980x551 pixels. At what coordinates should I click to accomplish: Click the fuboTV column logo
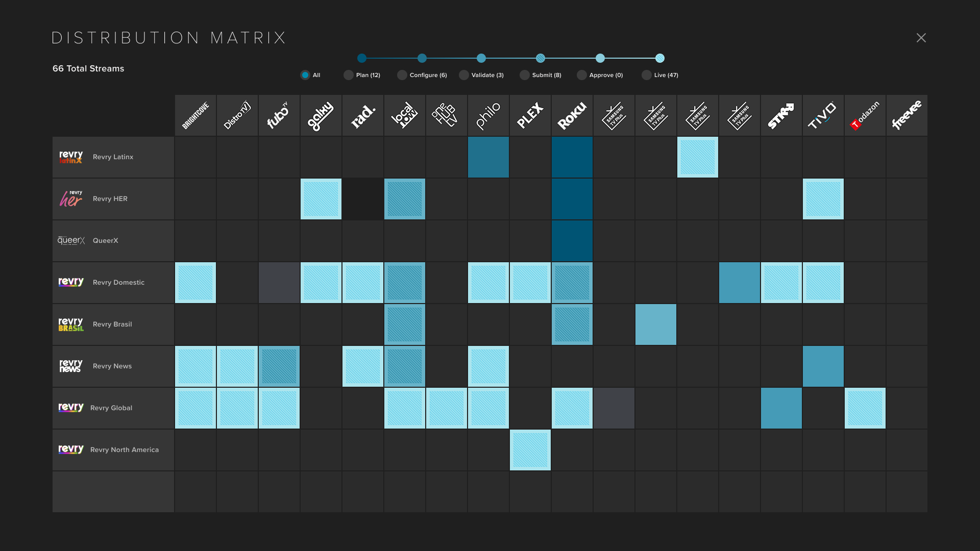[x=279, y=115]
